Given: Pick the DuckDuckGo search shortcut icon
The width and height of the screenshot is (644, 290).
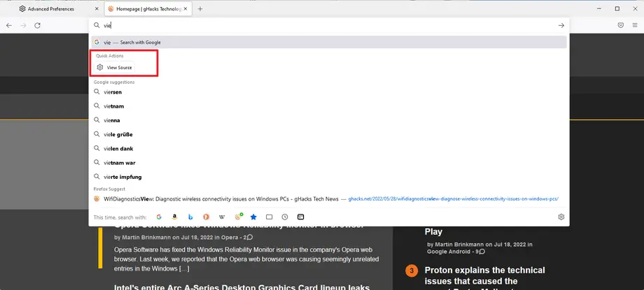Looking at the screenshot, I should coord(206,217).
